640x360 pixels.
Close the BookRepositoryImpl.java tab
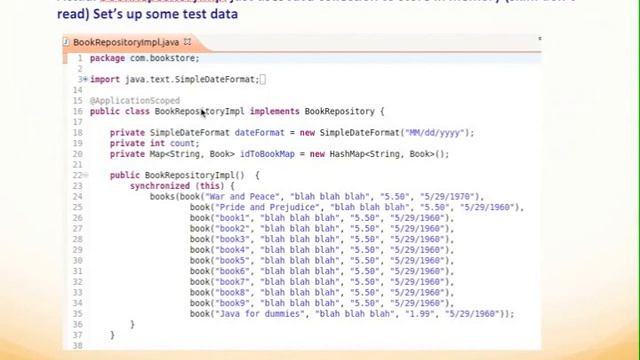(187, 42)
